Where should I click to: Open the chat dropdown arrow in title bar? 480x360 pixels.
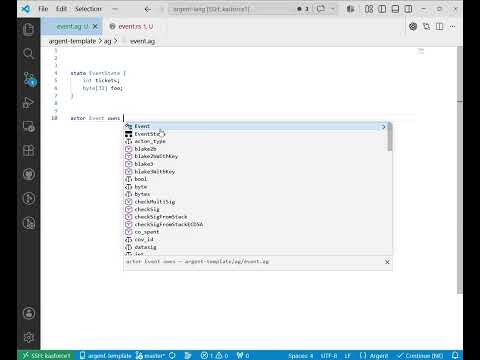[x=333, y=9]
